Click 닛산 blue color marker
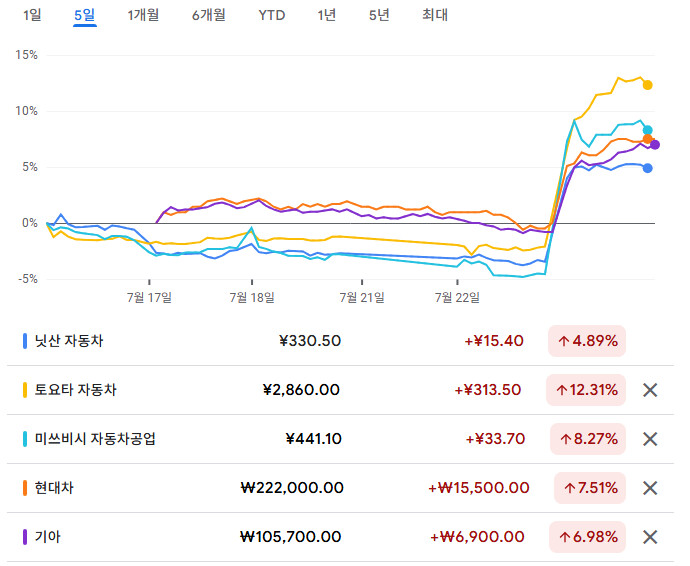The width and height of the screenshot is (690, 566). (25, 341)
